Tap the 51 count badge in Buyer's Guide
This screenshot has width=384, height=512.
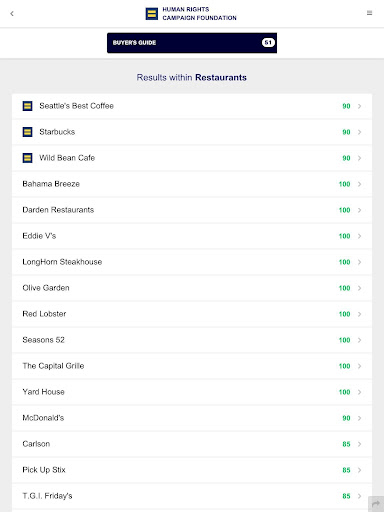268,43
